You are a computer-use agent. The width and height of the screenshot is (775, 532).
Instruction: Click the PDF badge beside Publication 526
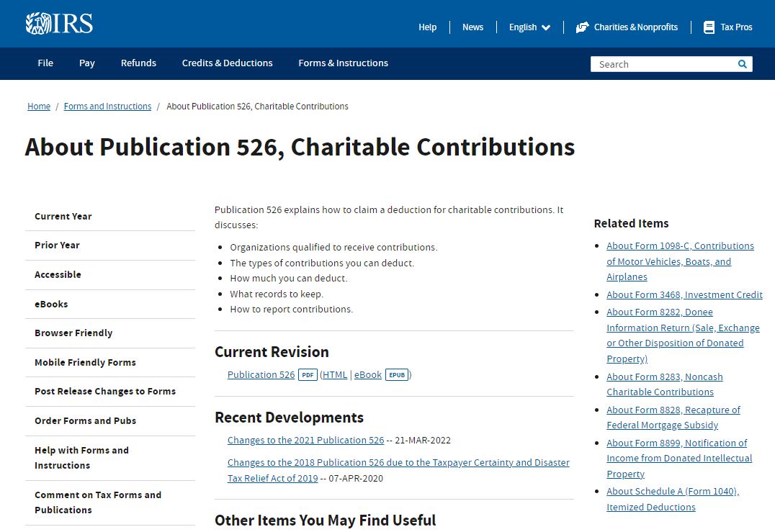tap(308, 375)
